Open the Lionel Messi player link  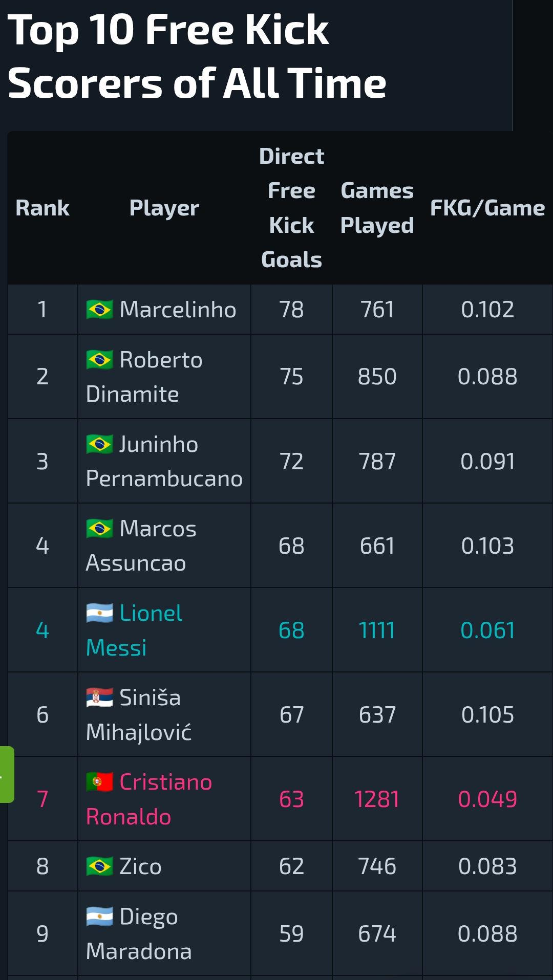pos(134,630)
